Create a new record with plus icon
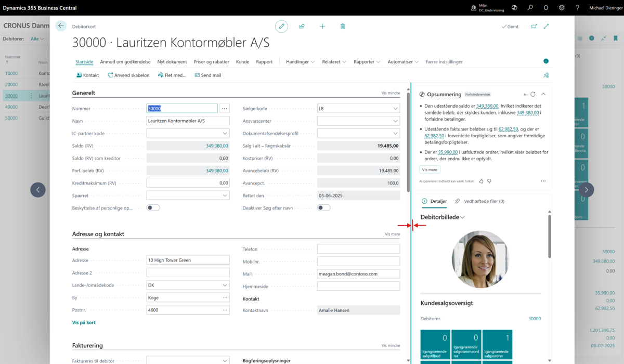The height and width of the screenshot is (364, 624). tap(322, 26)
